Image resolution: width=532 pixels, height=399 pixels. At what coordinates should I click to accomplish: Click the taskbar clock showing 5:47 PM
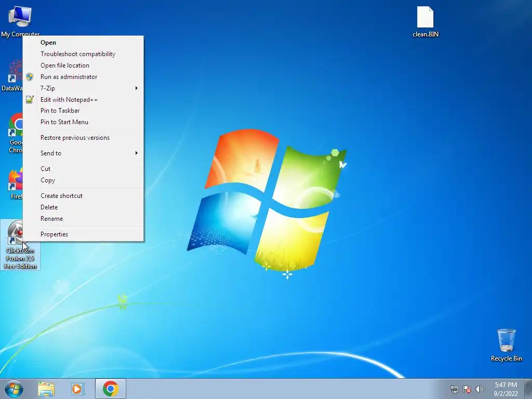click(506, 389)
